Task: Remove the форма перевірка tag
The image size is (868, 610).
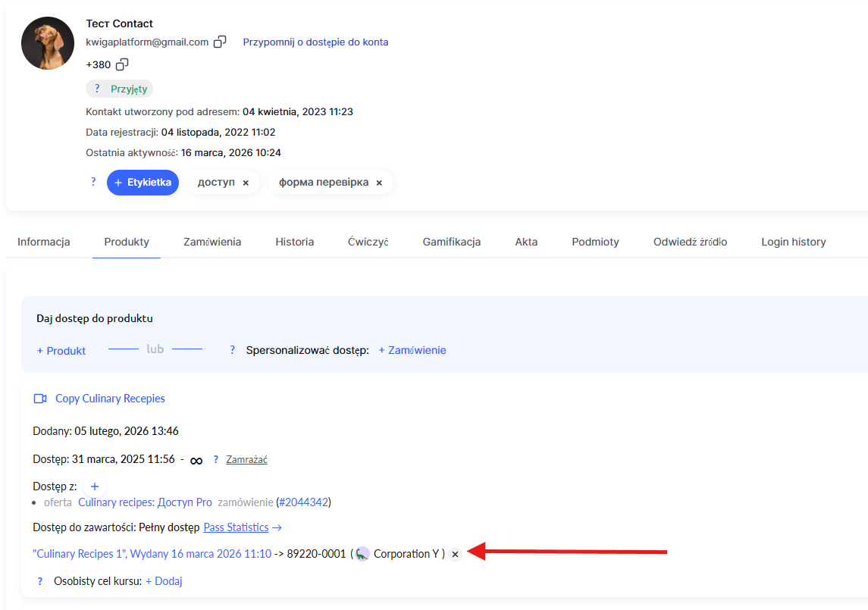Action: (379, 183)
